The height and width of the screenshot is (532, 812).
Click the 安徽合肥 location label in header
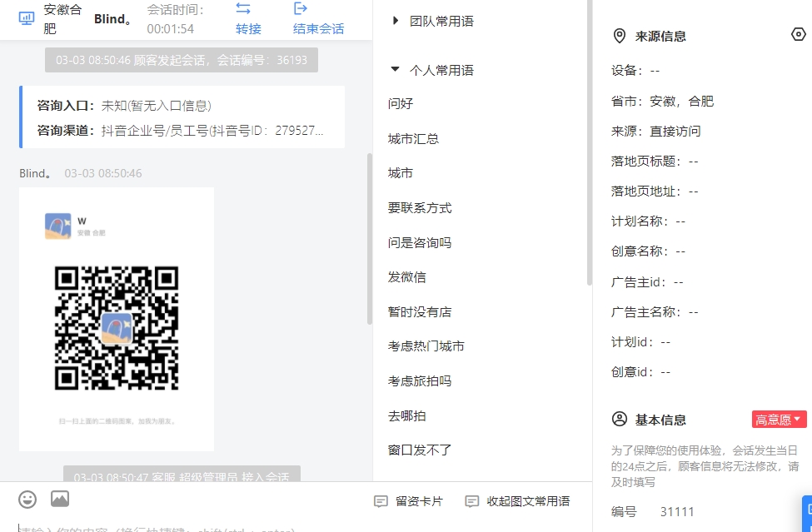pos(62,18)
